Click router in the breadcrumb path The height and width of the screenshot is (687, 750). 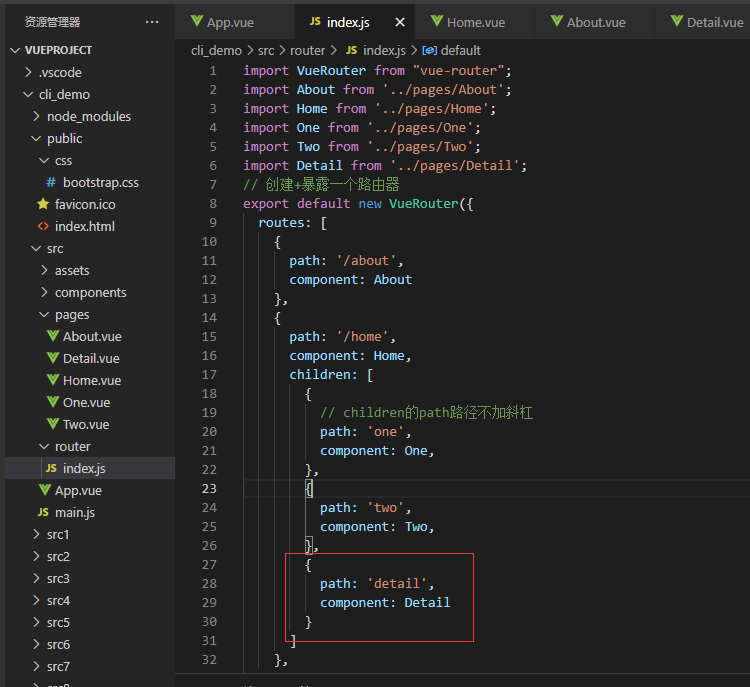[307, 50]
